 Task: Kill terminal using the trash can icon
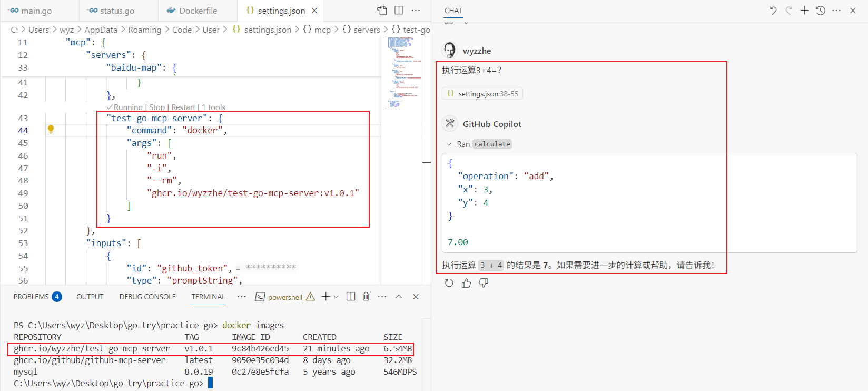(366, 297)
